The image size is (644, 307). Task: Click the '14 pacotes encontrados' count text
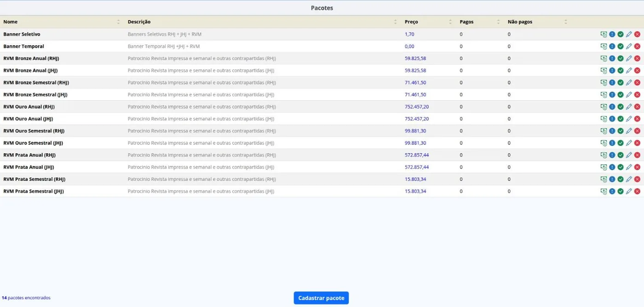tap(26, 298)
